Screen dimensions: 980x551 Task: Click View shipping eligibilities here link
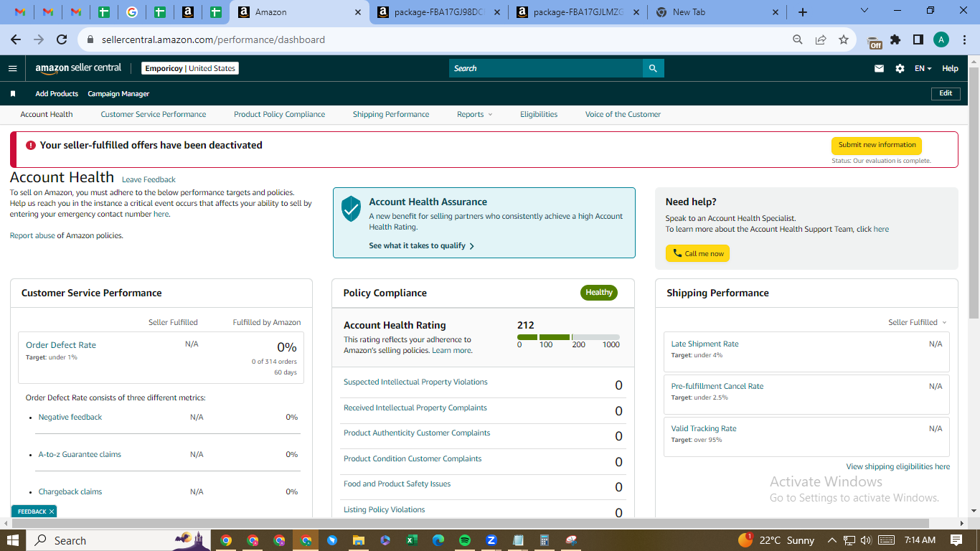tap(898, 466)
